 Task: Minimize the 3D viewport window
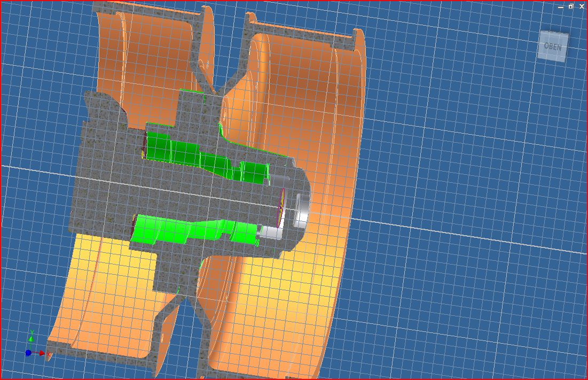tap(561, 6)
